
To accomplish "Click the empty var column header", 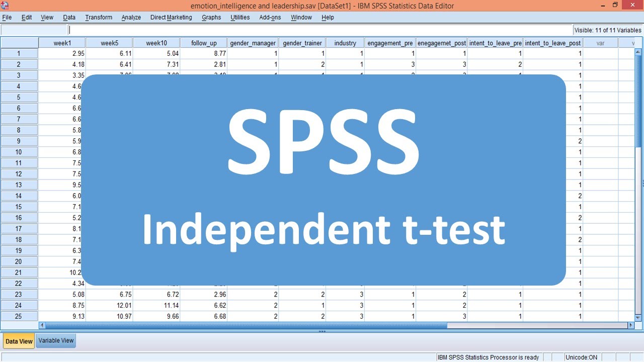I will tap(600, 43).
